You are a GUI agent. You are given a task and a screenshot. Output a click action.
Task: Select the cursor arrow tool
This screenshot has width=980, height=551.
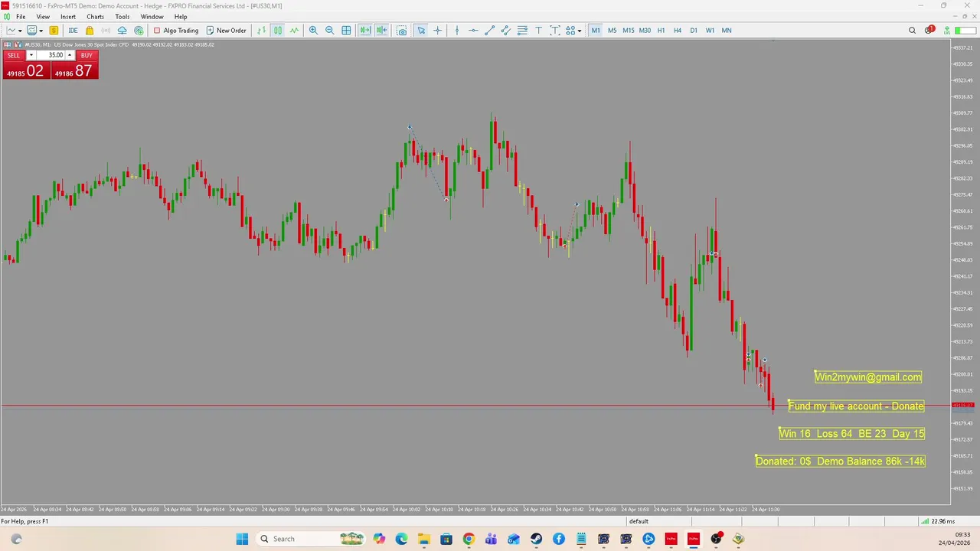pos(421,31)
